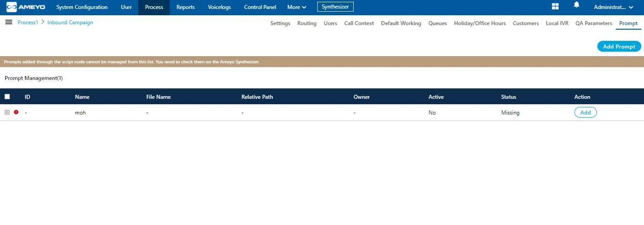The height and width of the screenshot is (225, 644).
Task: Click the Add Prompt button
Action: [x=619, y=46]
